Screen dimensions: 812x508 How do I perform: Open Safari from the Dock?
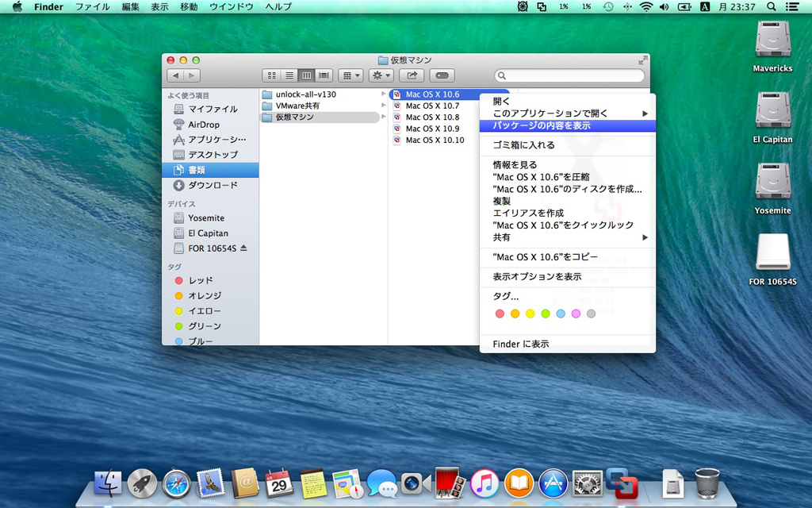(177, 483)
